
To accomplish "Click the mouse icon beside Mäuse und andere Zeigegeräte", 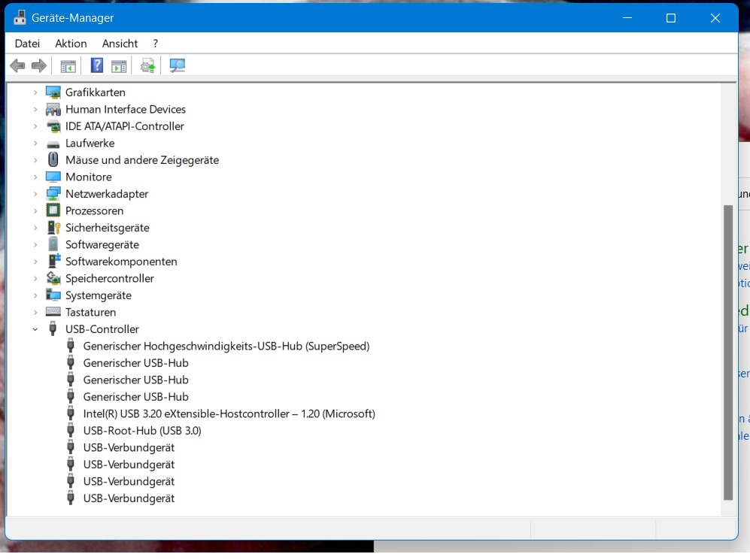I will click(53, 160).
